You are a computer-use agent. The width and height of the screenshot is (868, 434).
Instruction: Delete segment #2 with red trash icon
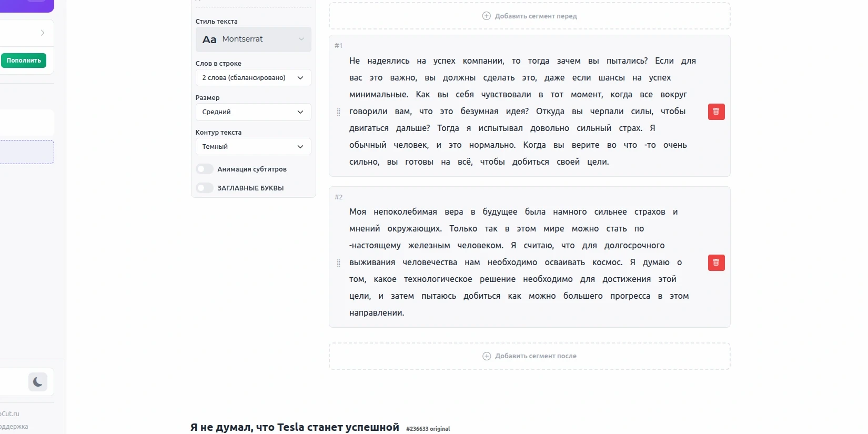(716, 263)
